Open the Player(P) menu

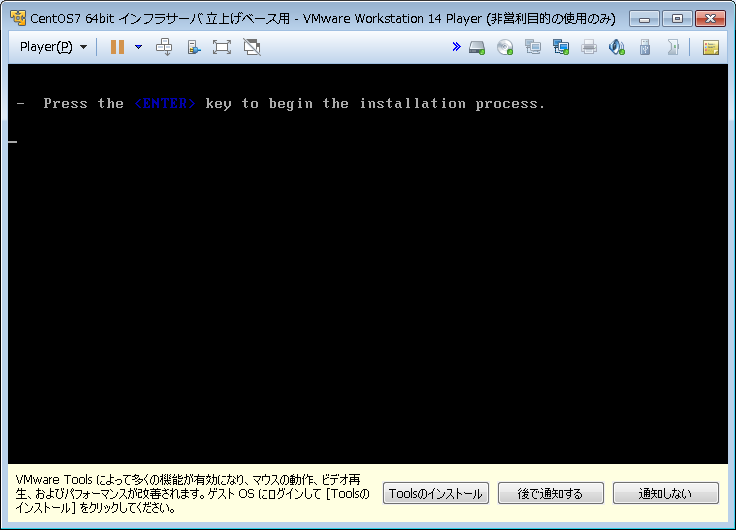(x=53, y=47)
